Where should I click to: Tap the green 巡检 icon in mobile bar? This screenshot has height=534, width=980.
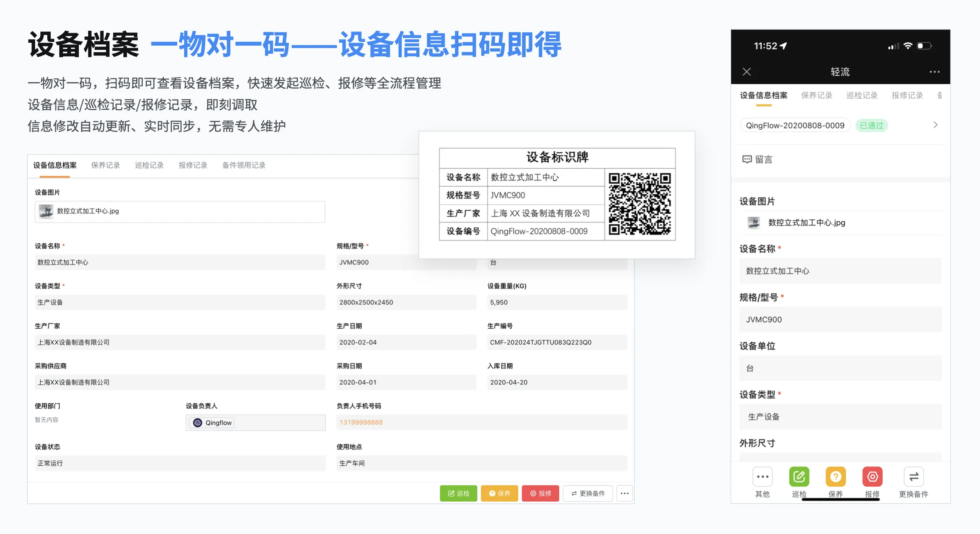[x=799, y=477]
